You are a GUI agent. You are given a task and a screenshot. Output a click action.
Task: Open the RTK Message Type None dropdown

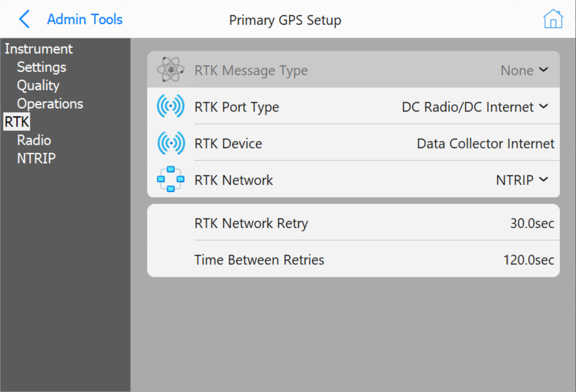coord(524,70)
